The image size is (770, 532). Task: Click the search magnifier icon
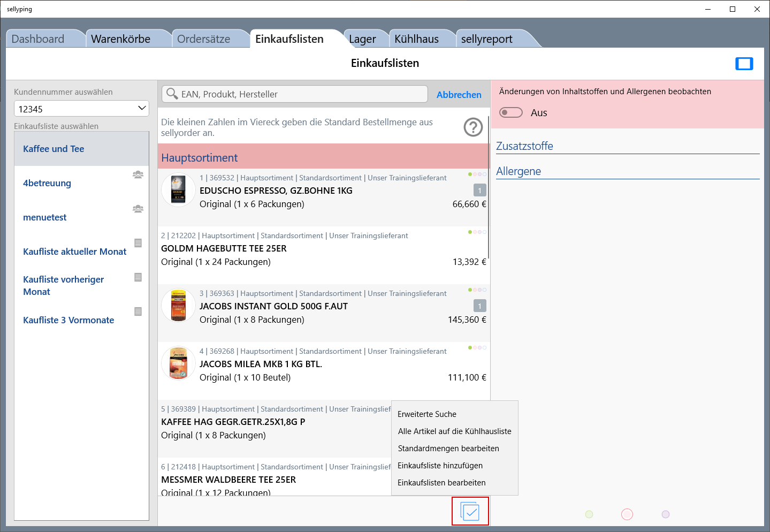pyautogui.click(x=172, y=94)
